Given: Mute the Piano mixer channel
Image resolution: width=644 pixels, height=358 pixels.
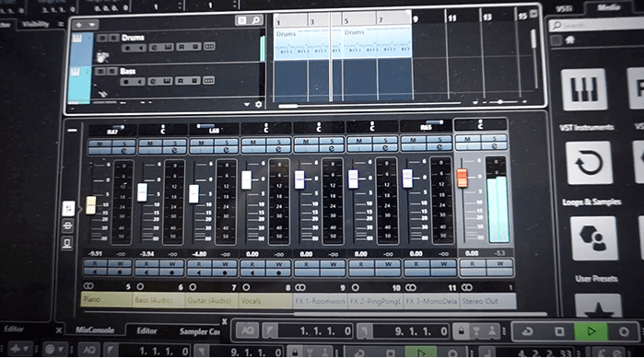Looking at the screenshot, I should (100, 144).
